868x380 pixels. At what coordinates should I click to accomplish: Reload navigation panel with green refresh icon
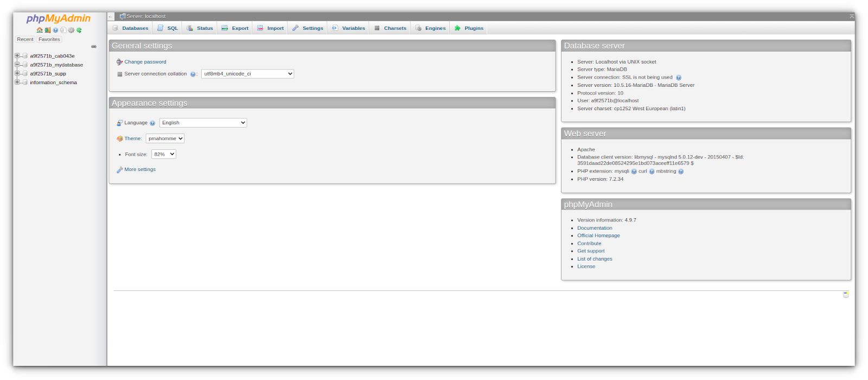click(x=79, y=30)
